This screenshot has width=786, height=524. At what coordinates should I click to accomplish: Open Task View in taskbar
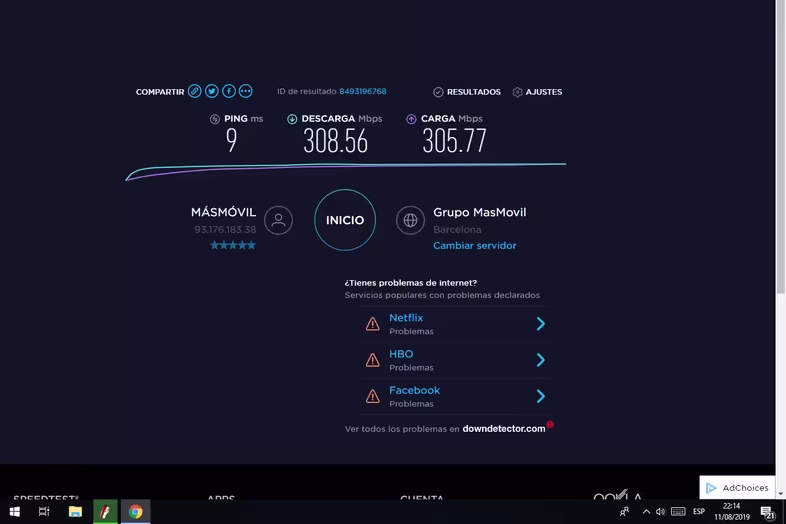pos(44,511)
